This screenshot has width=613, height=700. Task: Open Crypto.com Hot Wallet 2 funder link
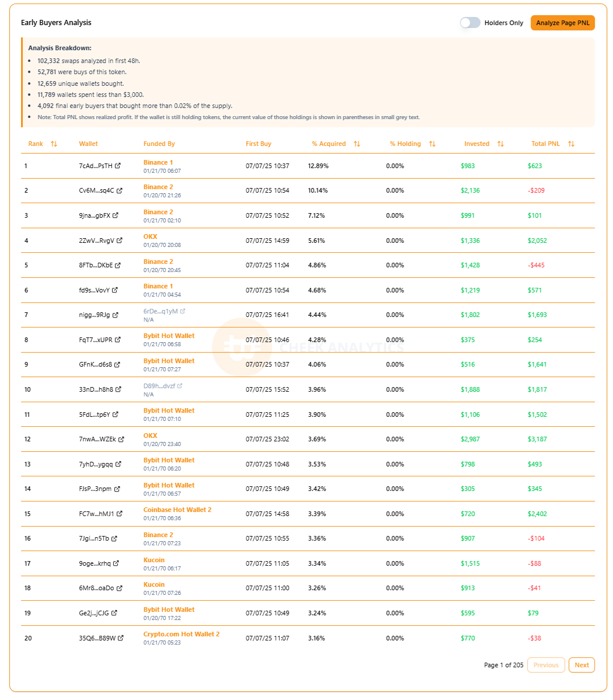click(x=181, y=634)
